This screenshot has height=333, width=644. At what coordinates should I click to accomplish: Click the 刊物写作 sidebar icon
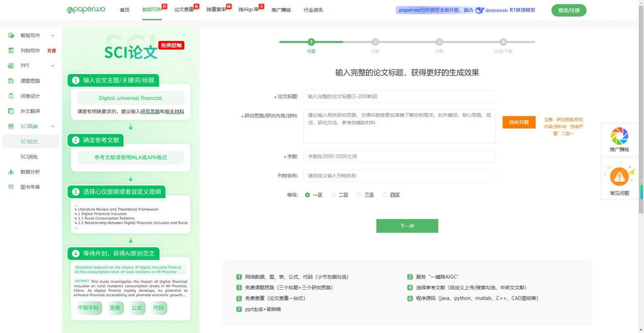click(11, 51)
